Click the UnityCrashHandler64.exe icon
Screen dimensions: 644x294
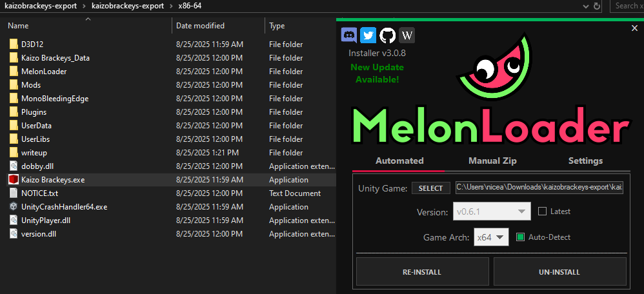click(x=14, y=207)
